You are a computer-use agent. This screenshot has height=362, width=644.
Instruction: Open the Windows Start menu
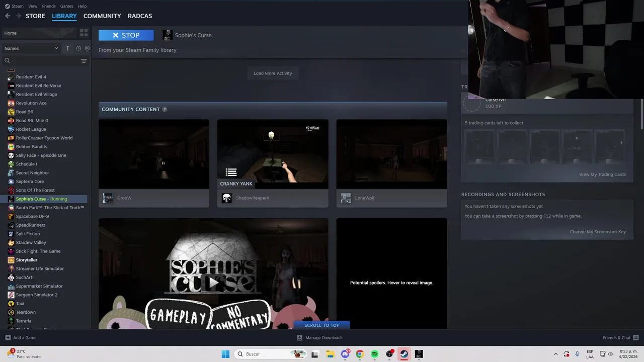point(225,354)
